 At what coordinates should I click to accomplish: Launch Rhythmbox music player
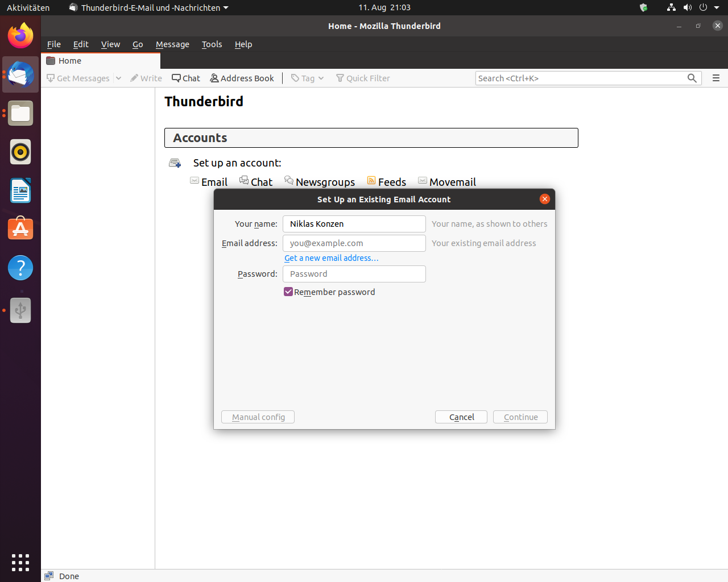[x=20, y=152]
